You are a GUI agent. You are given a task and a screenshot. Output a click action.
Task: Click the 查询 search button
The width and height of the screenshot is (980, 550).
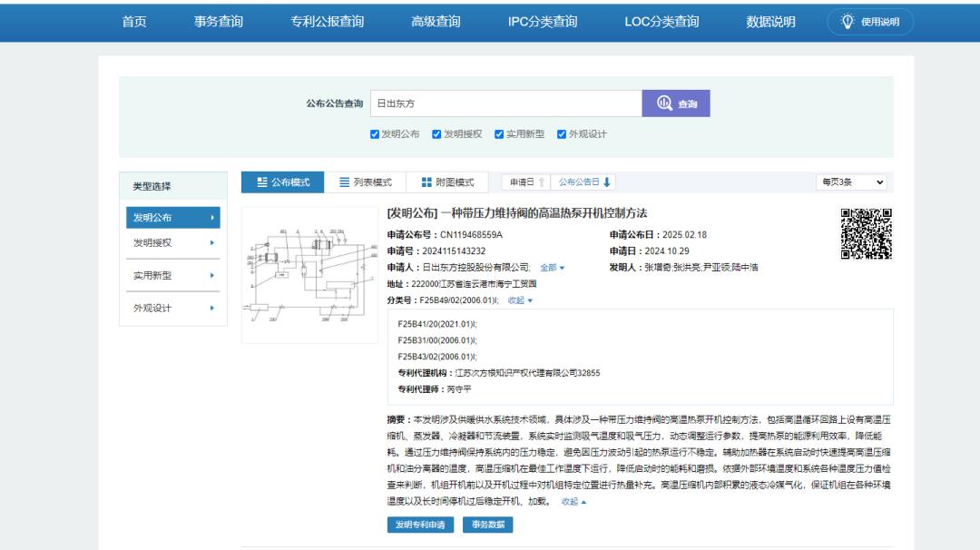click(676, 104)
